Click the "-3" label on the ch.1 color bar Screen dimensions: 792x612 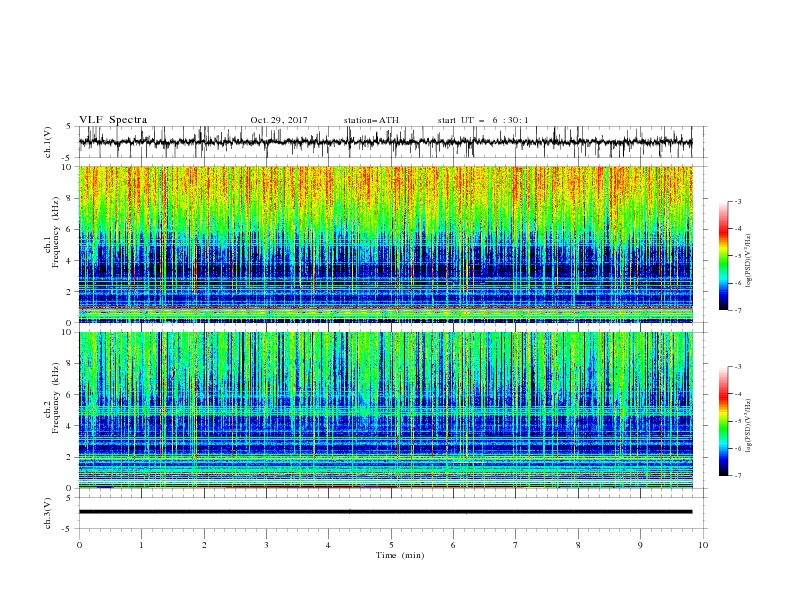click(x=738, y=201)
